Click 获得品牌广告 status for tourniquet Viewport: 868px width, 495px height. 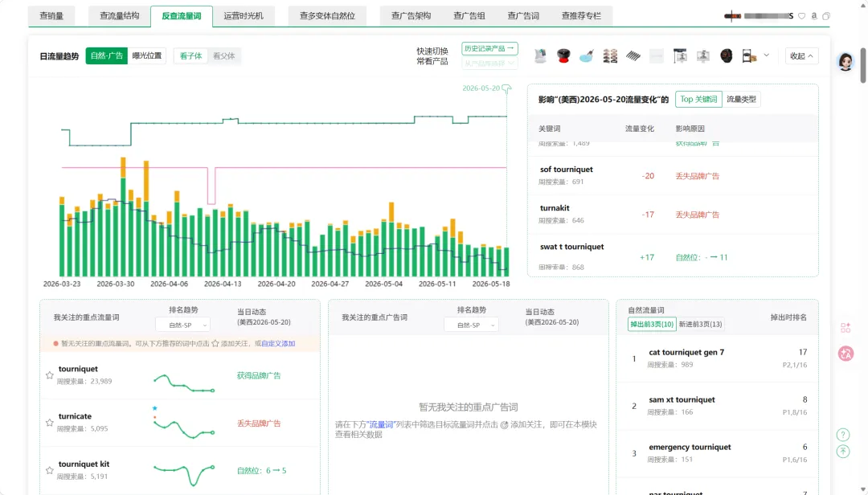pos(259,375)
